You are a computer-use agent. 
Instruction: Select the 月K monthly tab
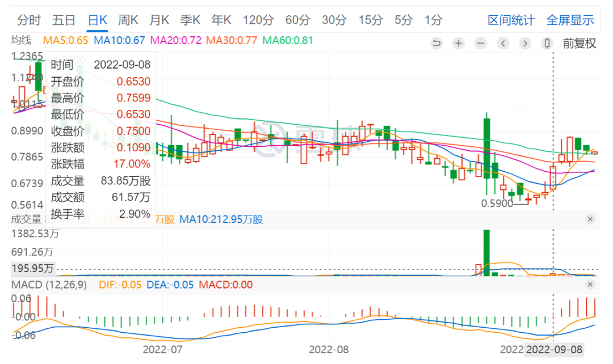159,20
